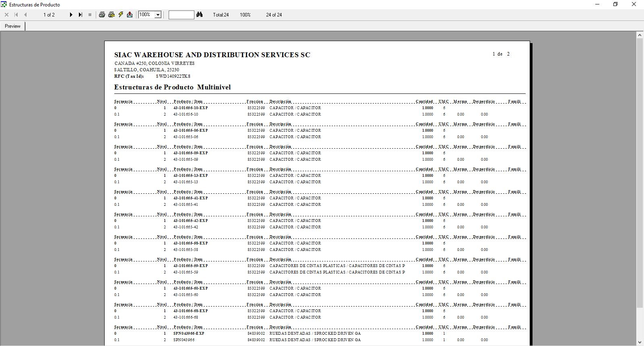Image resolution: width=644 pixels, height=346 pixels.
Task: Click the close current view X icon
Action: point(6,15)
